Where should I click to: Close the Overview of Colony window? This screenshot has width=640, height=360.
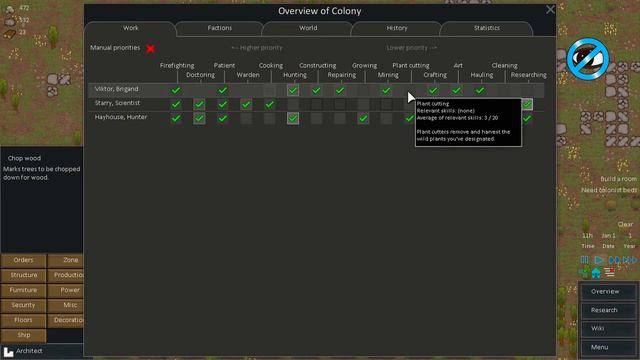[x=550, y=10]
